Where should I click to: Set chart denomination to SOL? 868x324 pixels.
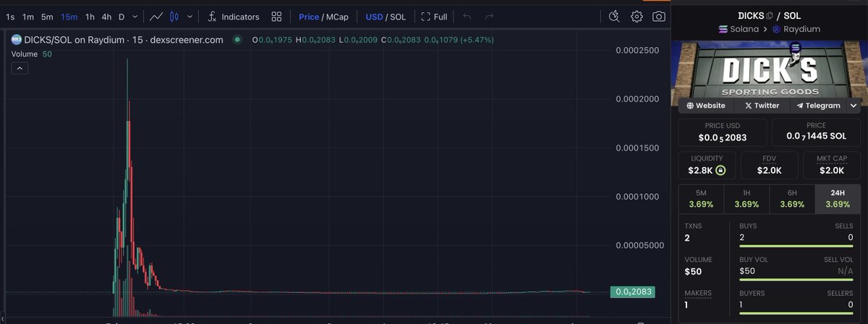(x=398, y=16)
